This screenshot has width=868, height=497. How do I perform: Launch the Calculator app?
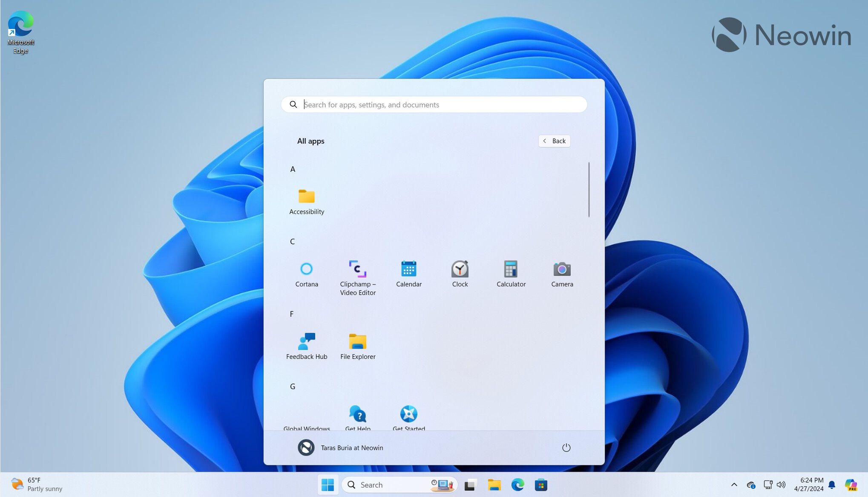click(511, 273)
